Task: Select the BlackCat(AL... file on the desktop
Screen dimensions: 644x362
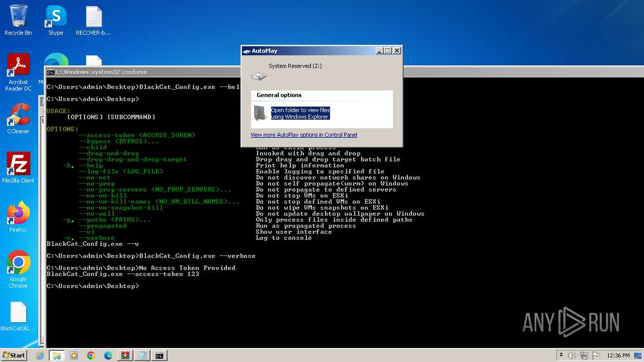Action: [18, 316]
